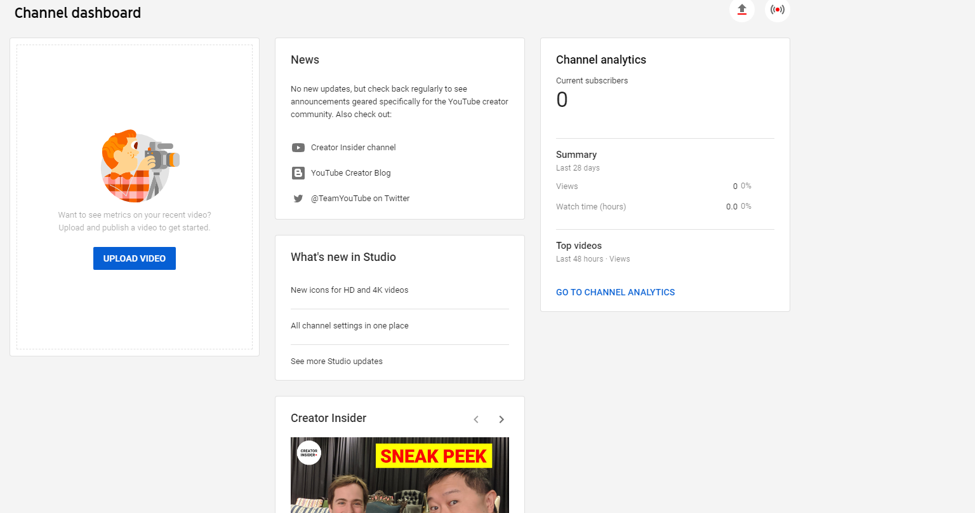
Task: Open See more Studio updates
Action: (336, 361)
